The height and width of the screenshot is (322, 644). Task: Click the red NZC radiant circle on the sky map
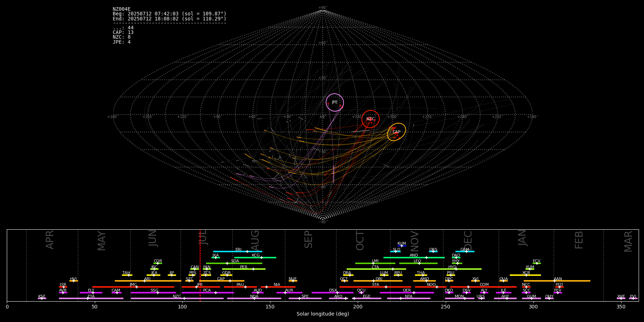pos(371,119)
